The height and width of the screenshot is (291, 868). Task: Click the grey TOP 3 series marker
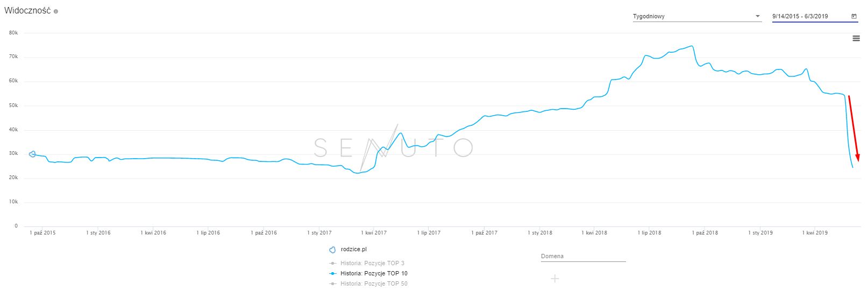tap(333, 264)
